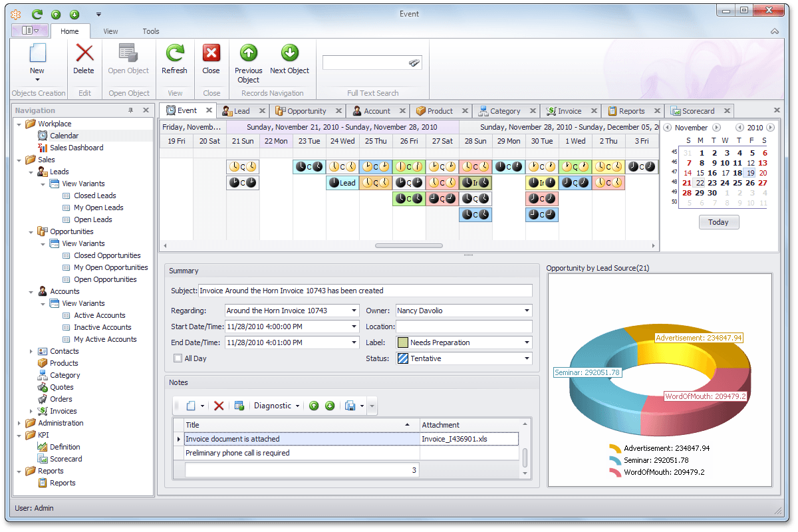Click the calendar horizontal scrollbar
This screenshot has width=798, height=532.
[409, 245]
